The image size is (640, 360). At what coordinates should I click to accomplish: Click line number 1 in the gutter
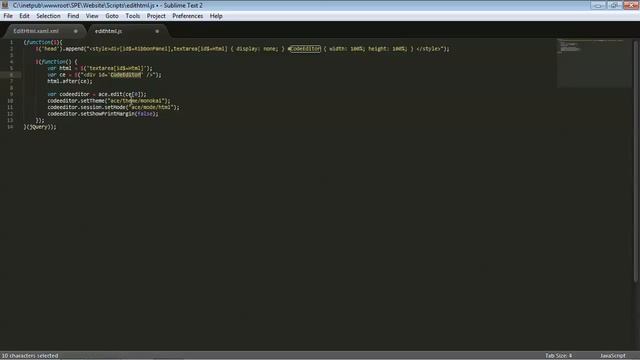point(11,42)
